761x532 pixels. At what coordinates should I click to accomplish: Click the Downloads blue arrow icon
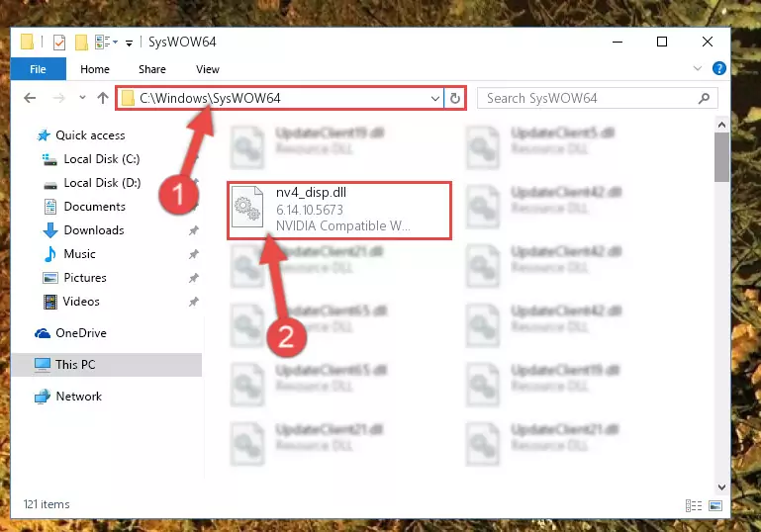pos(50,230)
